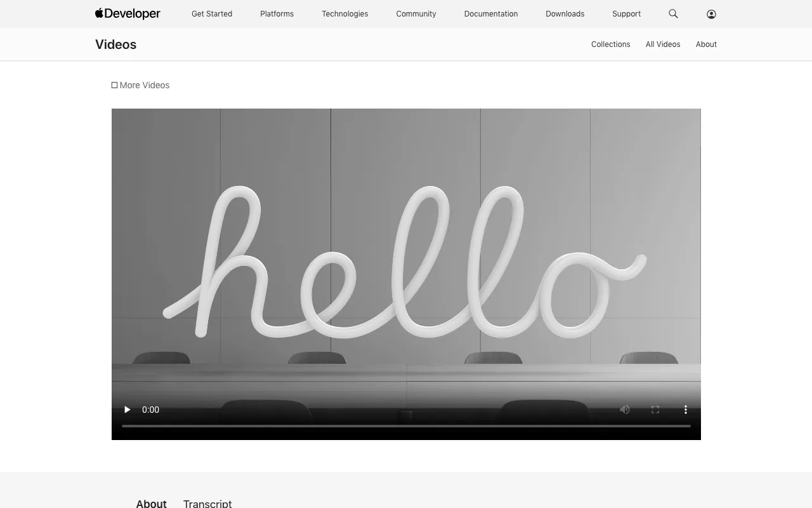Open the Community menu

[416, 14]
